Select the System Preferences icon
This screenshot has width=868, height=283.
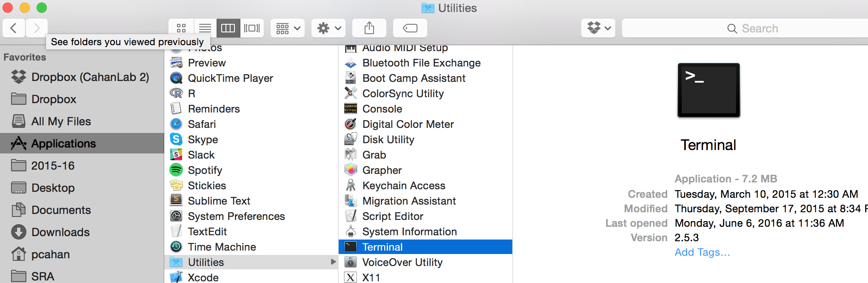[x=176, y=216]
